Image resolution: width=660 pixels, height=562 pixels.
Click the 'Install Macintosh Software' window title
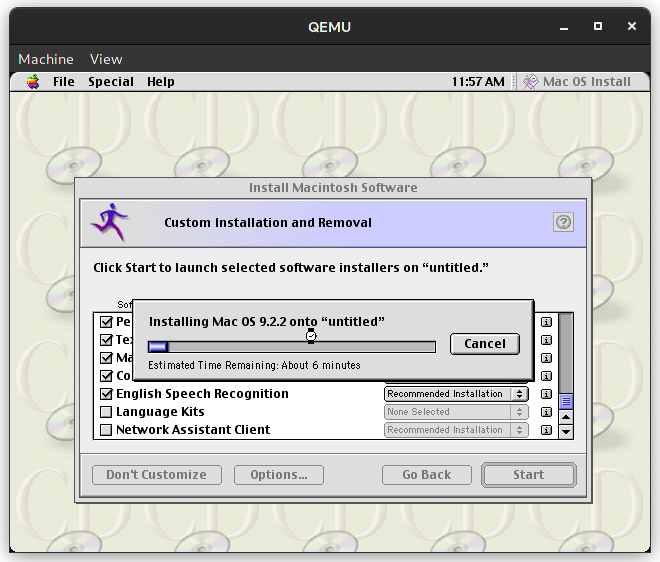pos(333,188)
